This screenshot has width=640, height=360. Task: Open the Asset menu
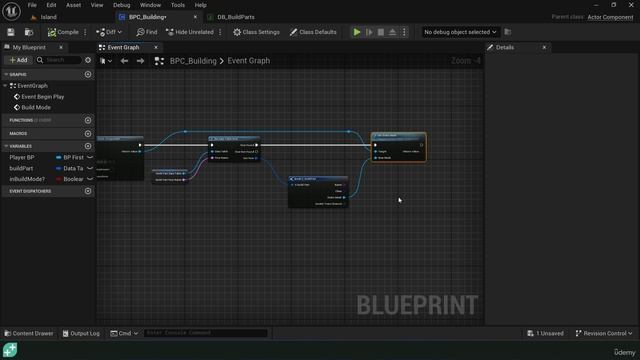click(x=73, y=5)
